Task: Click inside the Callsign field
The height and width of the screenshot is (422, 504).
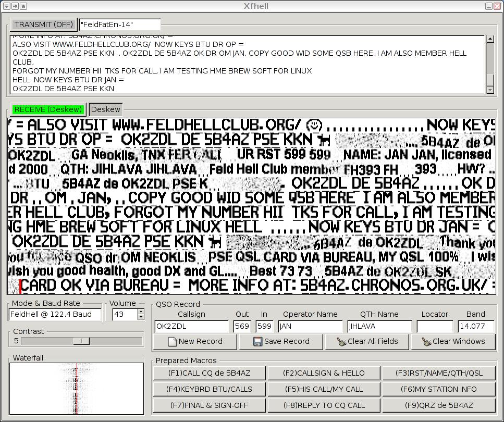Action: (x=191, y=327)
